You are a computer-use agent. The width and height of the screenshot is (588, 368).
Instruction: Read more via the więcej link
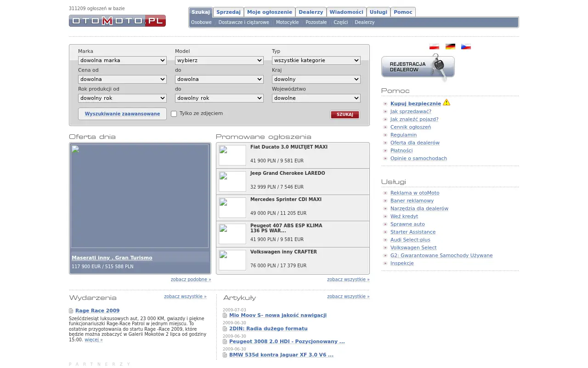coord(94,340)
